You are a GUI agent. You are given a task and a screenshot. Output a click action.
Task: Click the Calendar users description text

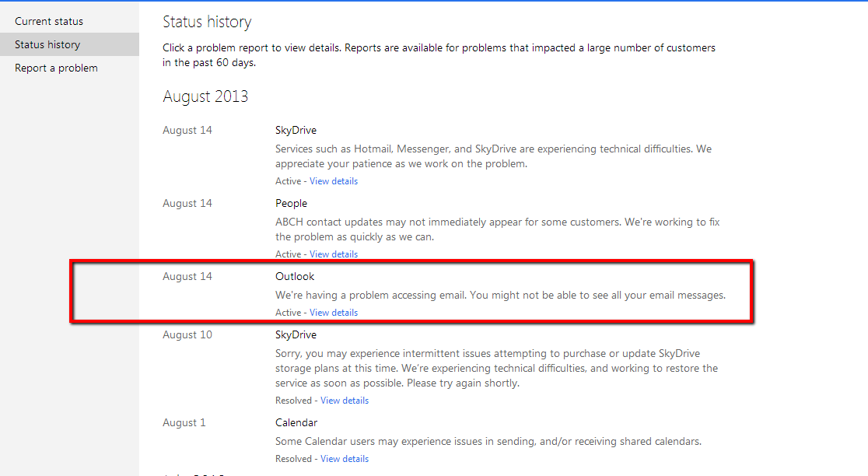tap(488, 441)
